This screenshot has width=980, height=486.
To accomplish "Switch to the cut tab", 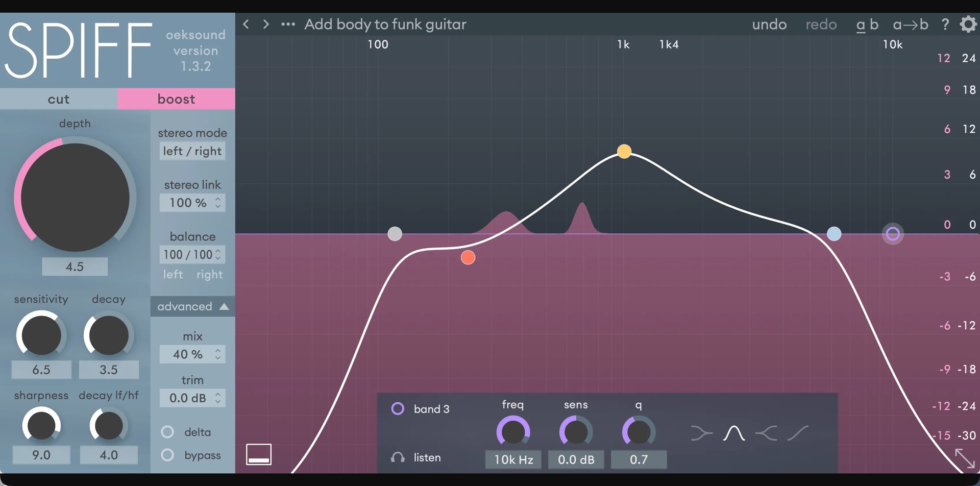I will pos(59,99).
